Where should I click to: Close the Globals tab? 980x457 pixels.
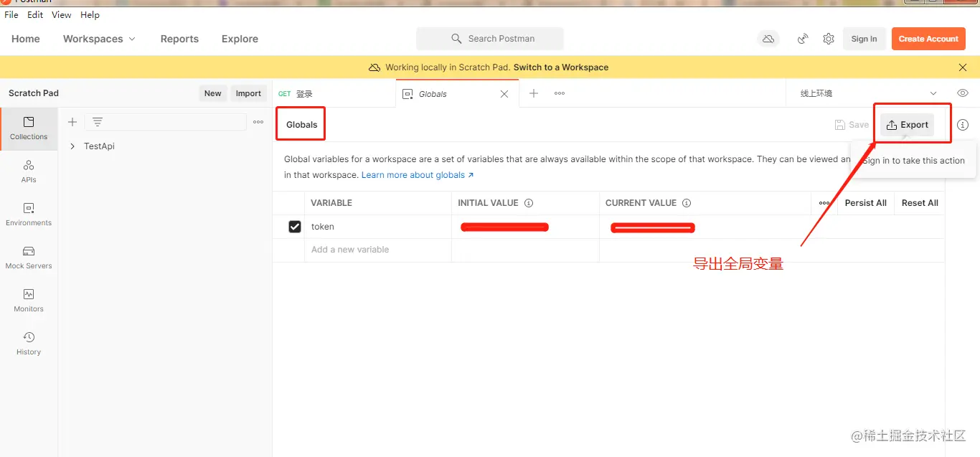click(x=504, y=94)
